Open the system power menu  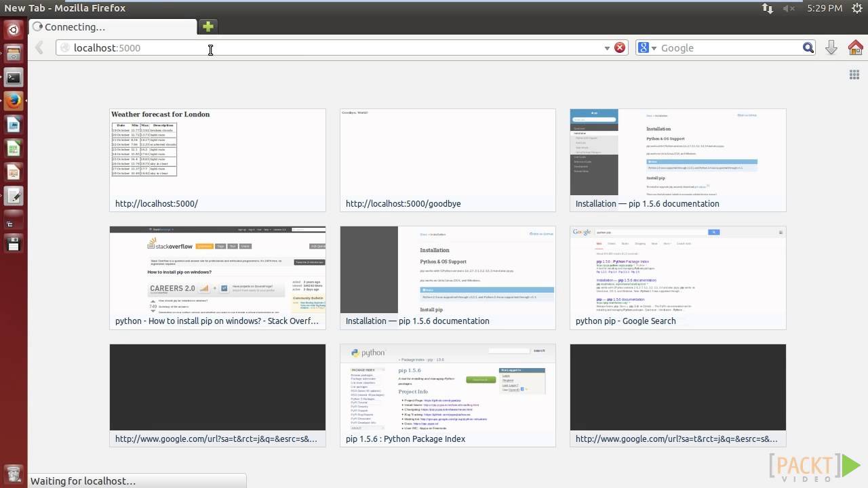pyautogui.click(x=856, y=8)
